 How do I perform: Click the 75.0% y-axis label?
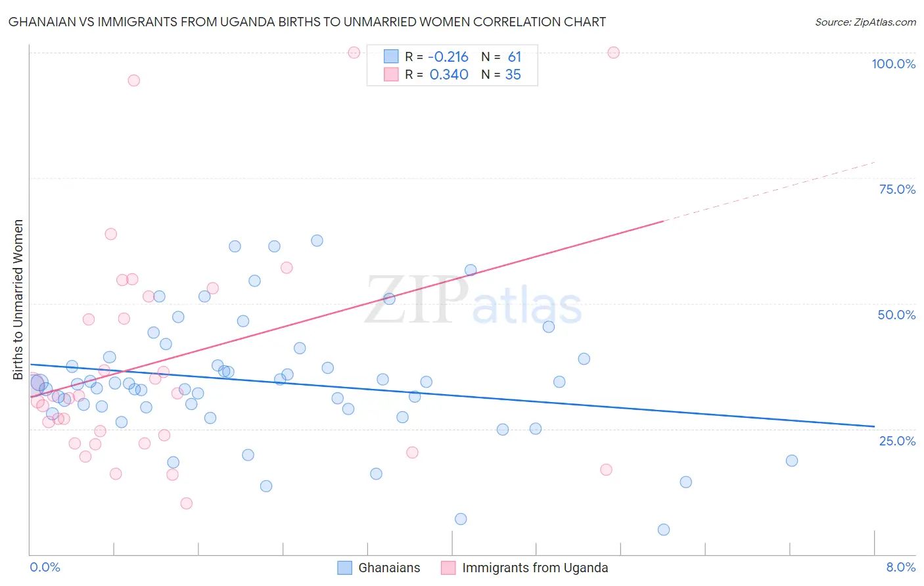(x=897, y=189)
